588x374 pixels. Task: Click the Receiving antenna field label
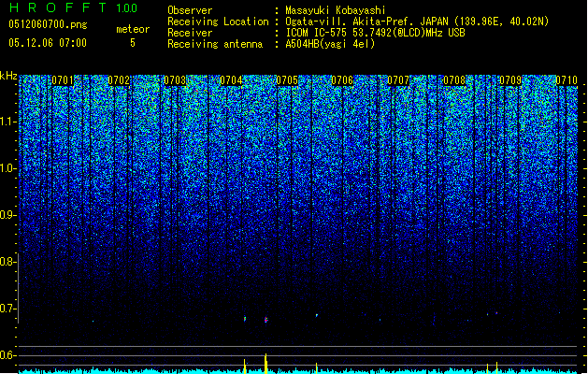click(215, 44)
